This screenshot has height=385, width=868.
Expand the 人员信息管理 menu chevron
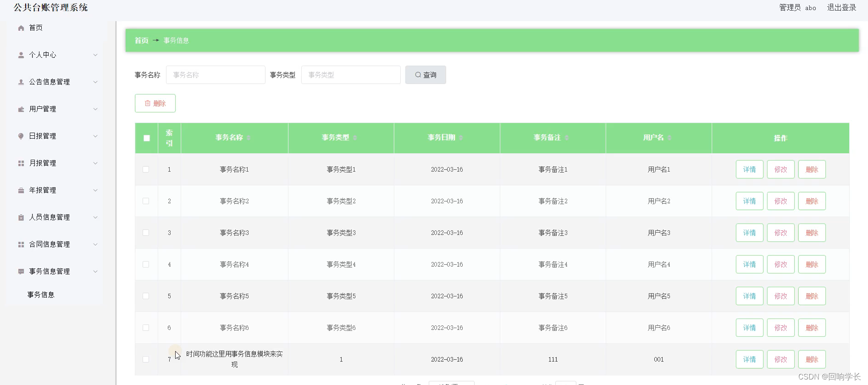[95, 218]
